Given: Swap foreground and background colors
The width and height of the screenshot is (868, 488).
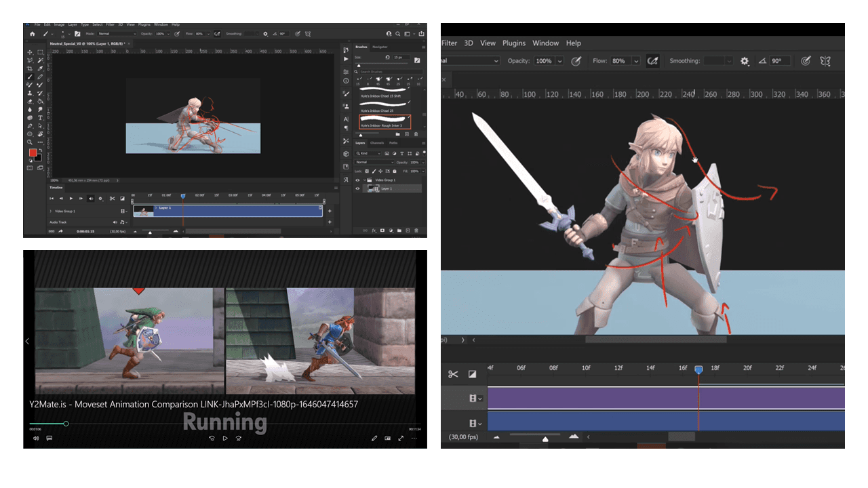Looking at the screenshot, I should [x=41, y=150].
